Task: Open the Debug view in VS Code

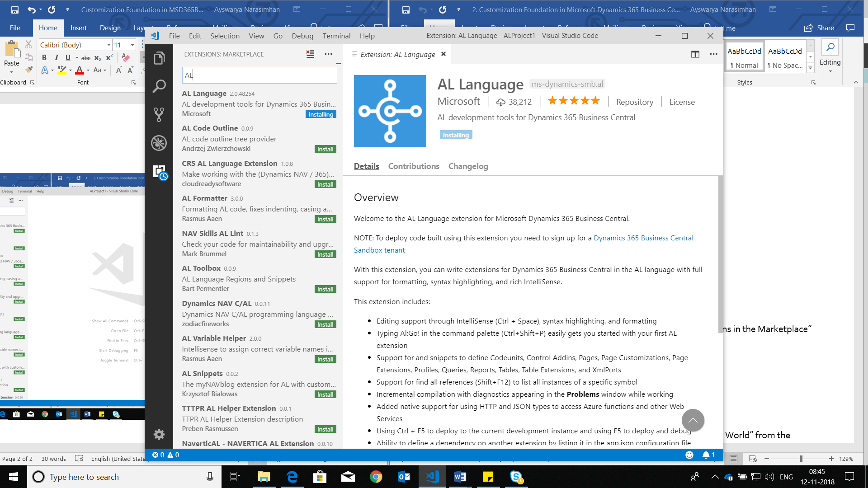Action: (159, 142)
